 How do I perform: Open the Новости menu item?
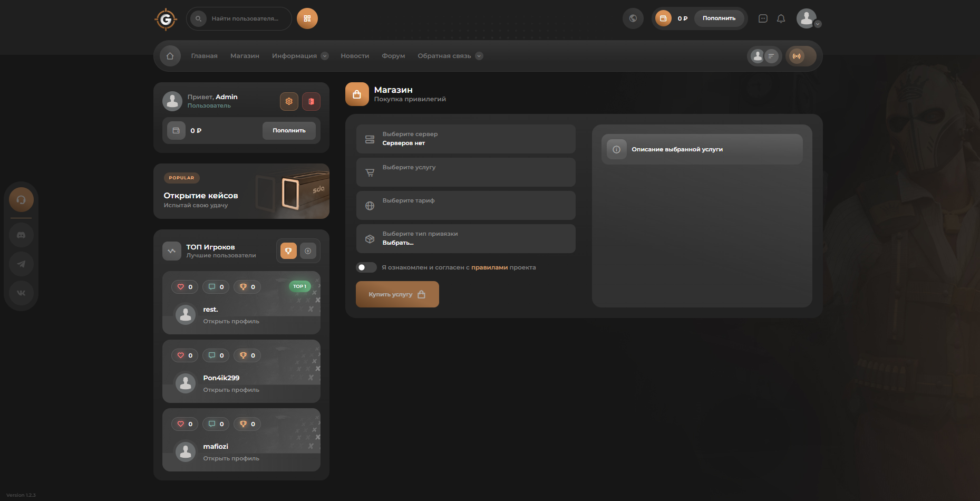[355, 56]
